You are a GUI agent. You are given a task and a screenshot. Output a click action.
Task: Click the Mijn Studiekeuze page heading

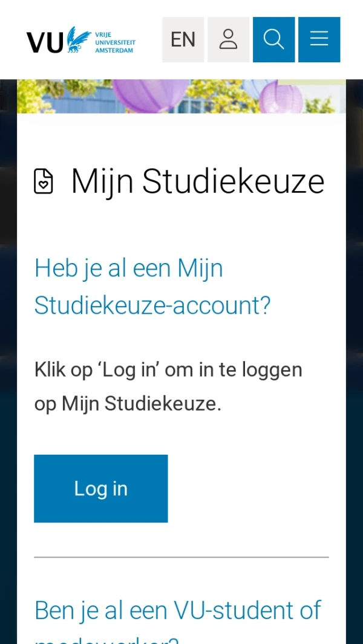(198, 180)
